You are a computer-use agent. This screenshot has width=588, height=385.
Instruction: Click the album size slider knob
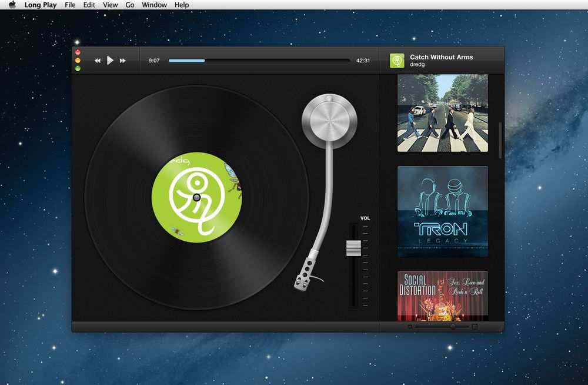click(x=453, y=326)
